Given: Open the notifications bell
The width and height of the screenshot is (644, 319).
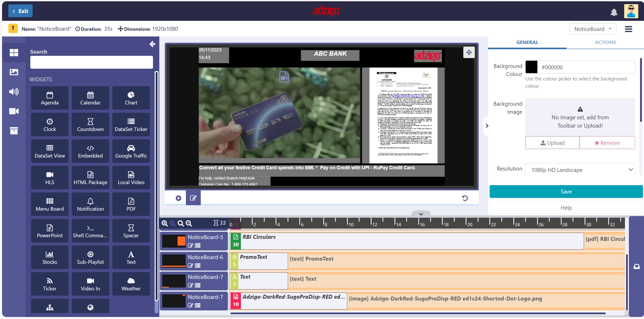Looking at the screenshot, I should 614,12.
